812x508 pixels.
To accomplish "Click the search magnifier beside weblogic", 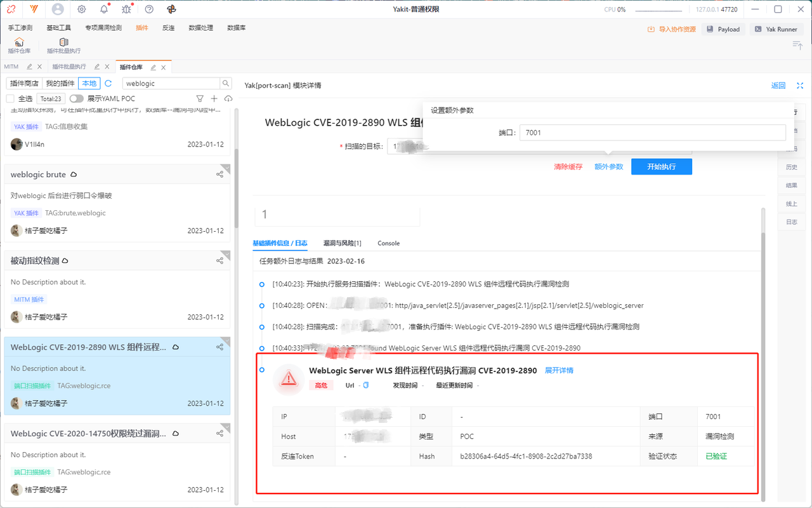I will point(226,83).
